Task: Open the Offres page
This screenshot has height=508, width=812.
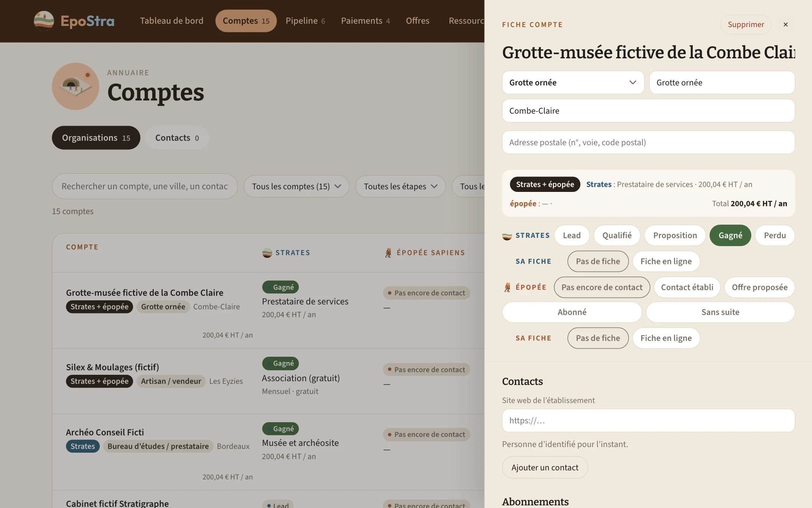Action: tap(417, 21)
